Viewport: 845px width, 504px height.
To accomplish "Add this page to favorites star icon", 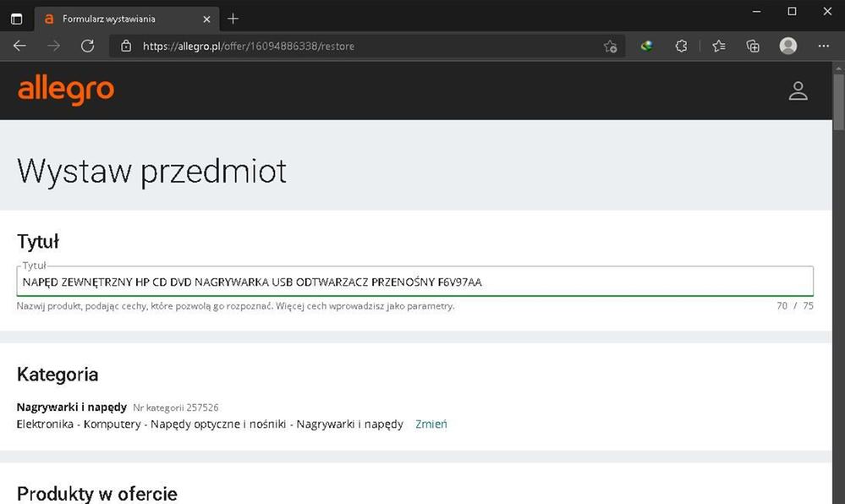I will coord(610,47).
